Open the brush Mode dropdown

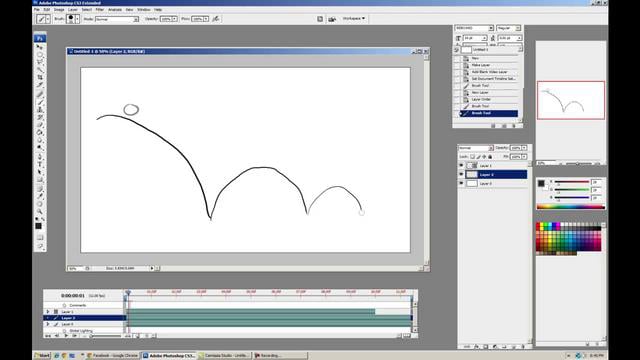click(x=117, y=19)
